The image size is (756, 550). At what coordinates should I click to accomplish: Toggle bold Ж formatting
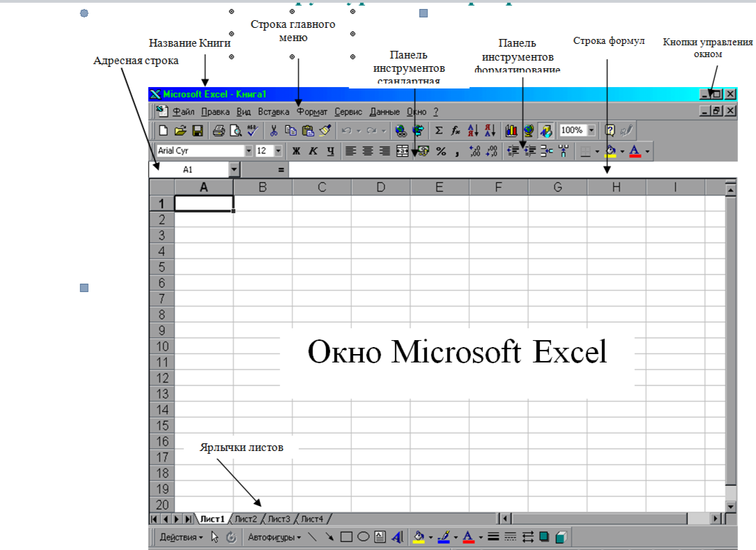(296, 151)
